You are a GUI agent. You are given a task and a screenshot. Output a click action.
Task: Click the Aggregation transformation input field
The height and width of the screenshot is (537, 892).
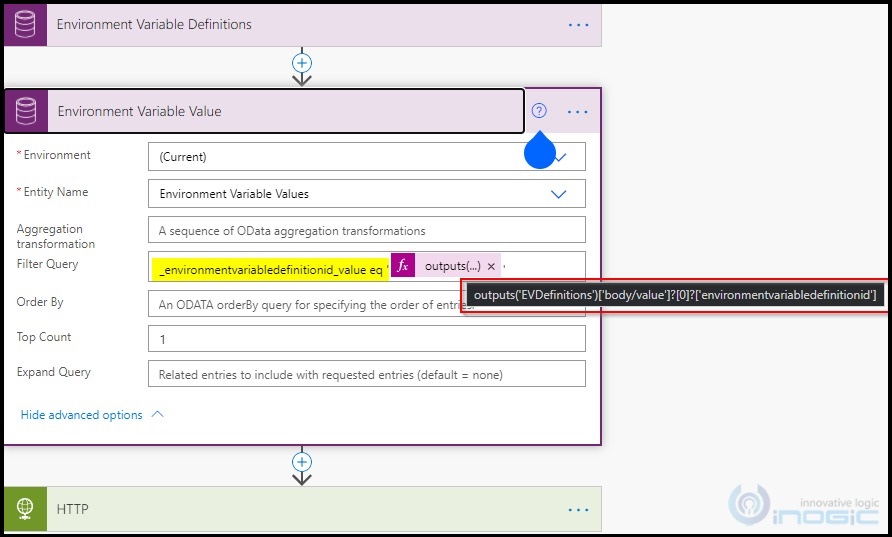(366, 230)
